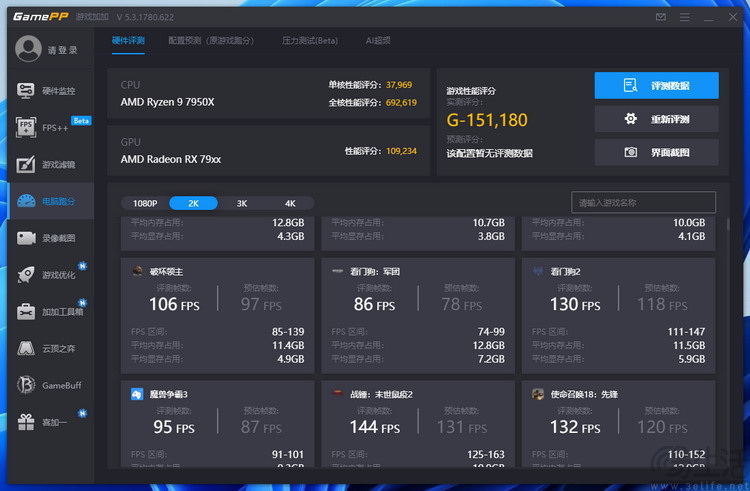Image resolution: width=750 pixels, height=491 pixels.
Task: Click the 130 FPS value for 看门狗2
Action: [x=575, y=304]
